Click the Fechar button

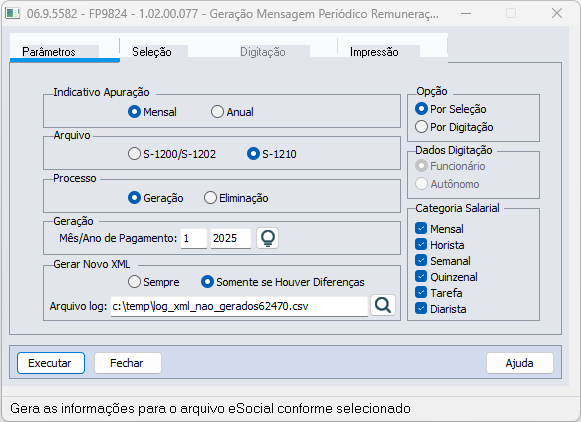[x=128, y=363]
